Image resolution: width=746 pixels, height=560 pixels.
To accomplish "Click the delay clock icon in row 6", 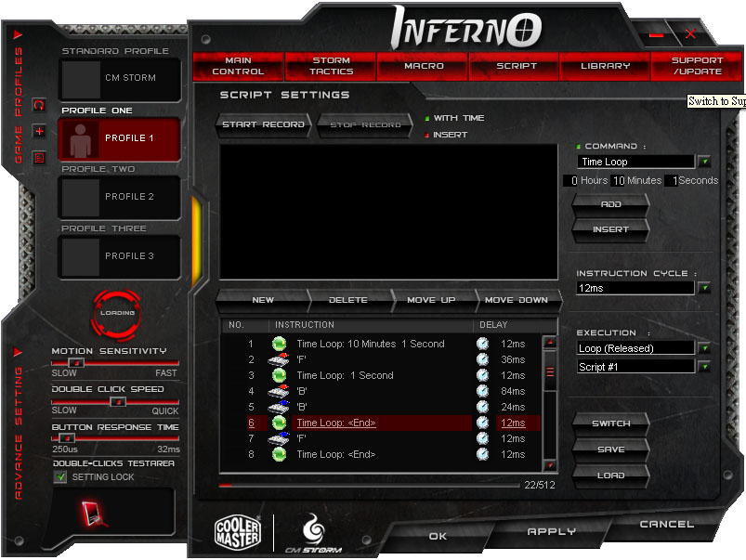I will pos(482,423).
